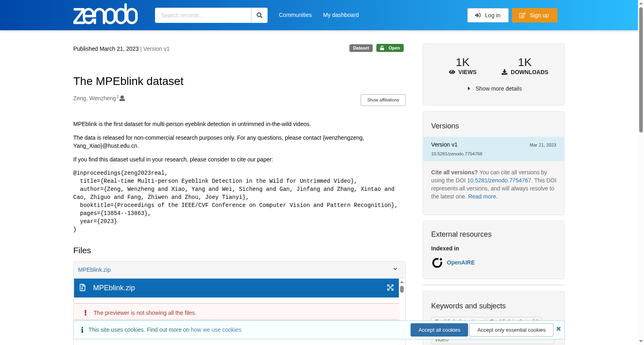Toggle Show affiliations button

click(383, 100)
